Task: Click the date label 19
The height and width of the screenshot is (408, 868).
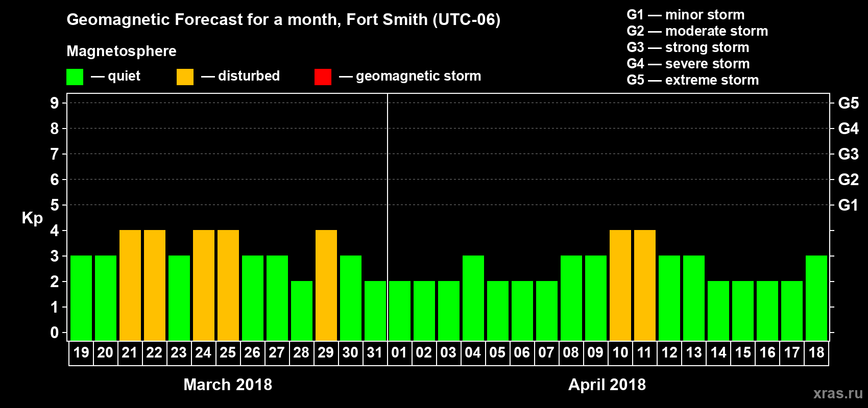Action: 81,352
